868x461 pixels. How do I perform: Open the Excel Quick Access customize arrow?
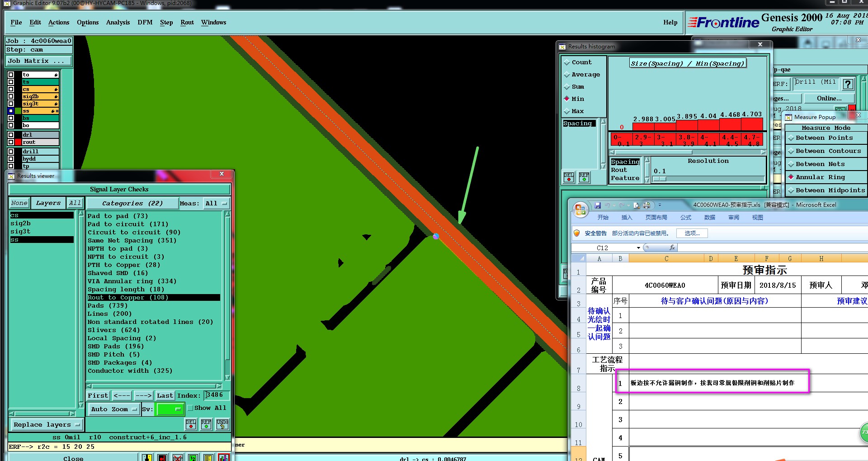click(660, 205)
